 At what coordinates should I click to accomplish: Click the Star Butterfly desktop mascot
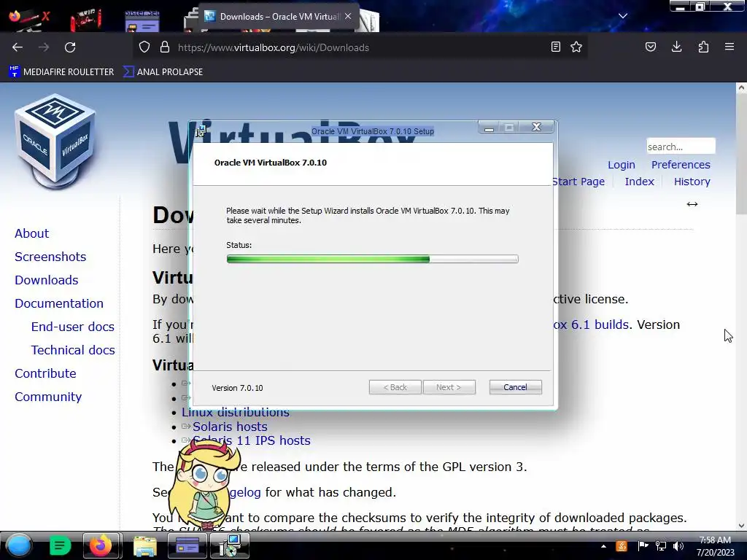pyautogui.click(x=205, y=486)
